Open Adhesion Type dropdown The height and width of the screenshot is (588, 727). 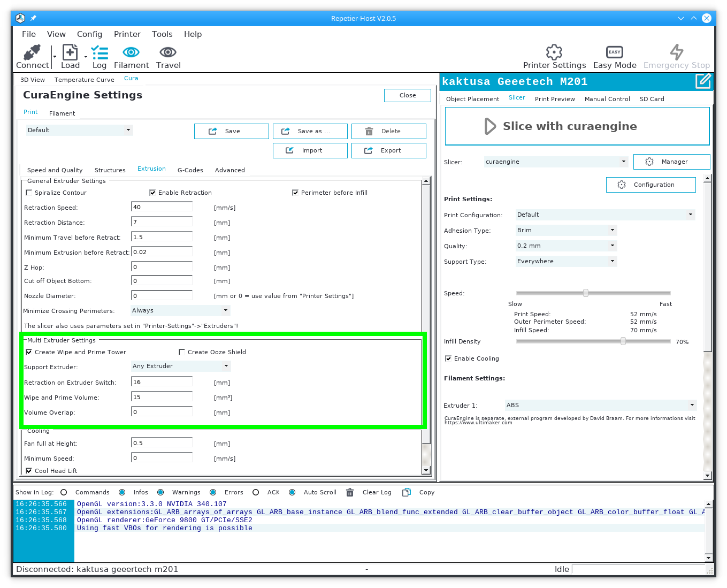567,230
